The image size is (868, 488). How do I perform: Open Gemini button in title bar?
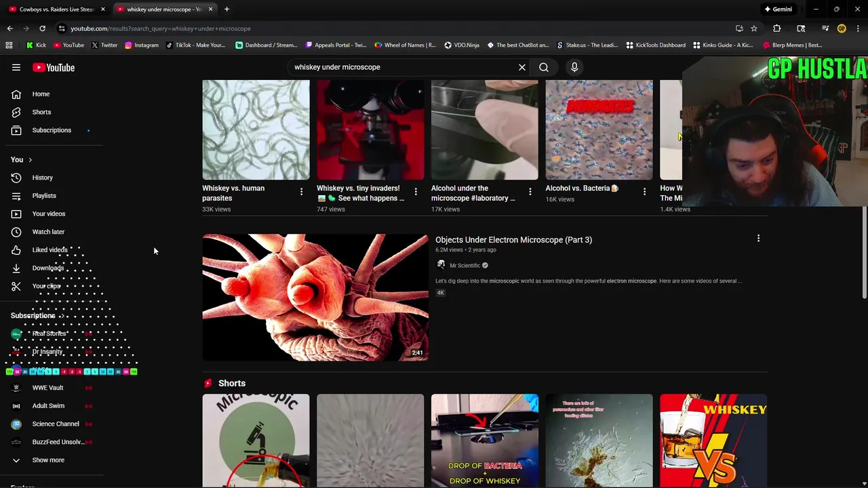point(778,9)
